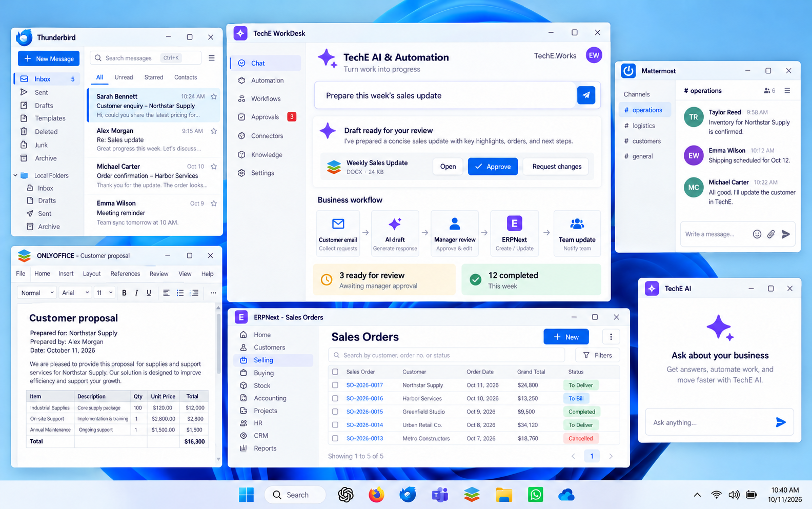Open the Review menu in ONLYOFFICE

coord(159,274)
